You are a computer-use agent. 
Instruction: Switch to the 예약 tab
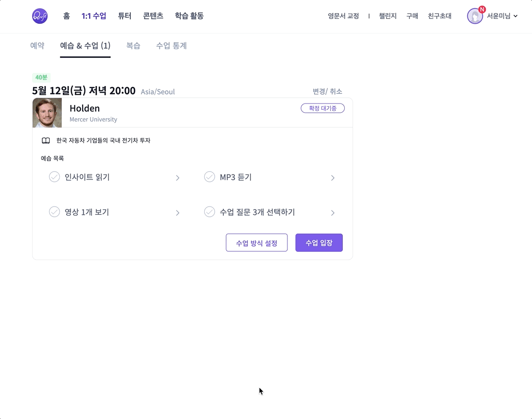[x=37, y=46]
